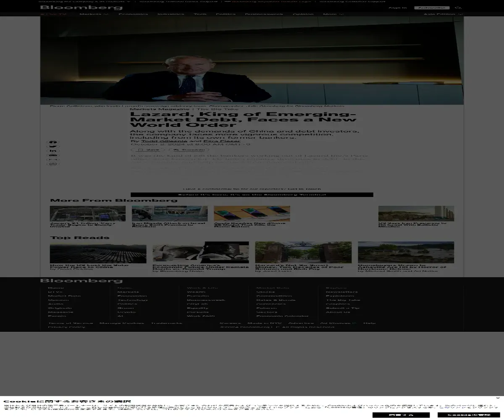Open the Kamala Harris vs Trump image
Viewport: 504px width, 420px height.
pos(201,252)
